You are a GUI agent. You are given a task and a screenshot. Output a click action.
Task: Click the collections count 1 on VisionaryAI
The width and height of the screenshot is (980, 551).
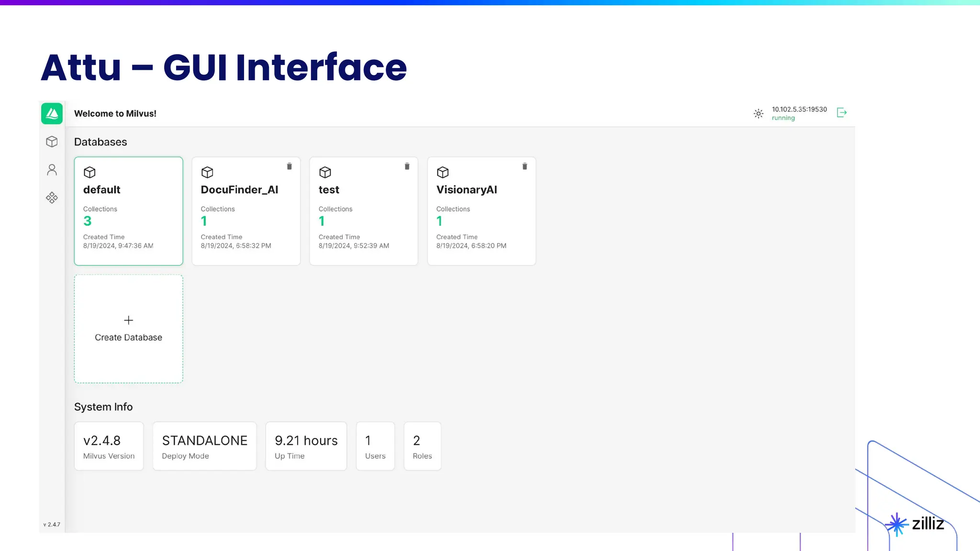click(x=439, y=221)
